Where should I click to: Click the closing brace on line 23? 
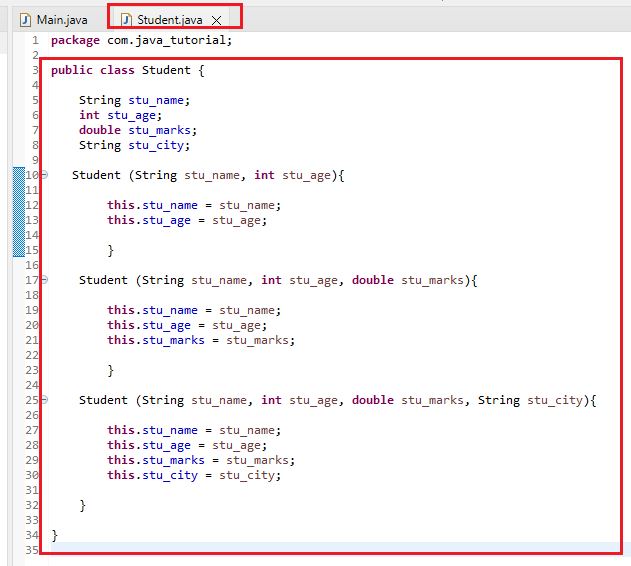coord(111,370)
